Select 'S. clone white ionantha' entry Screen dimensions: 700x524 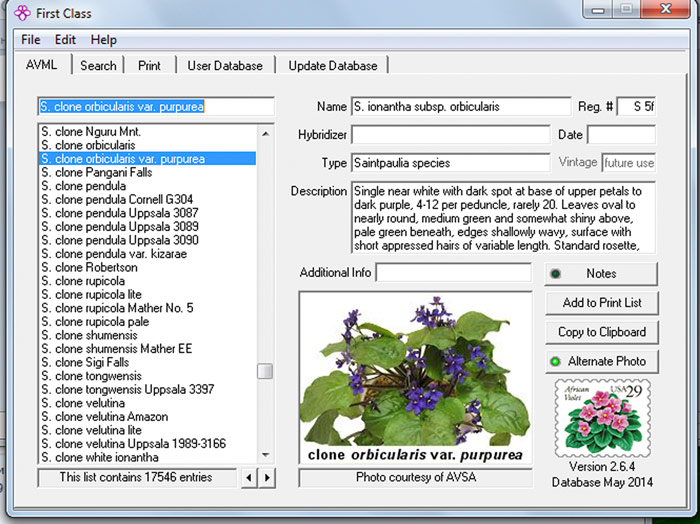[147, 457]
